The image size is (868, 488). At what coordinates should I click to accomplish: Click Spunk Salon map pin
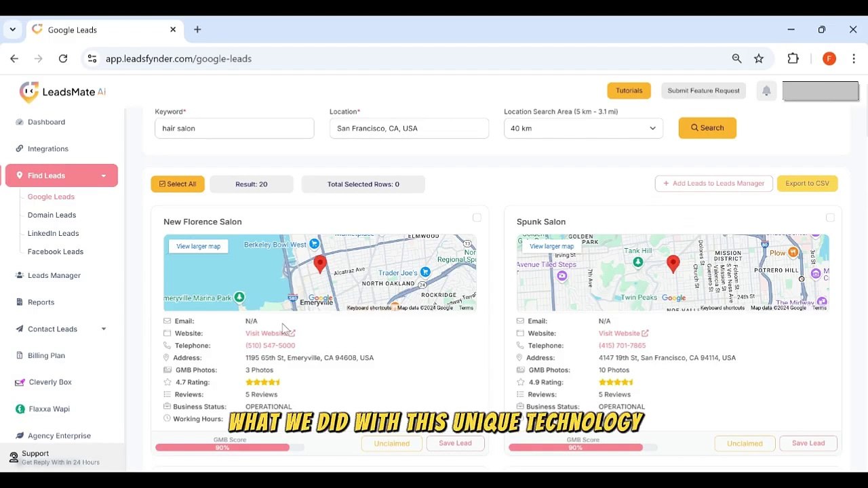(x=673, y=264)
